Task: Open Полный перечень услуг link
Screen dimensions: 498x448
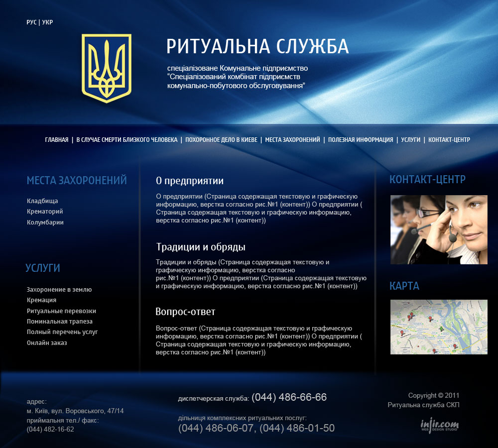Action: [x=62, y=332]
